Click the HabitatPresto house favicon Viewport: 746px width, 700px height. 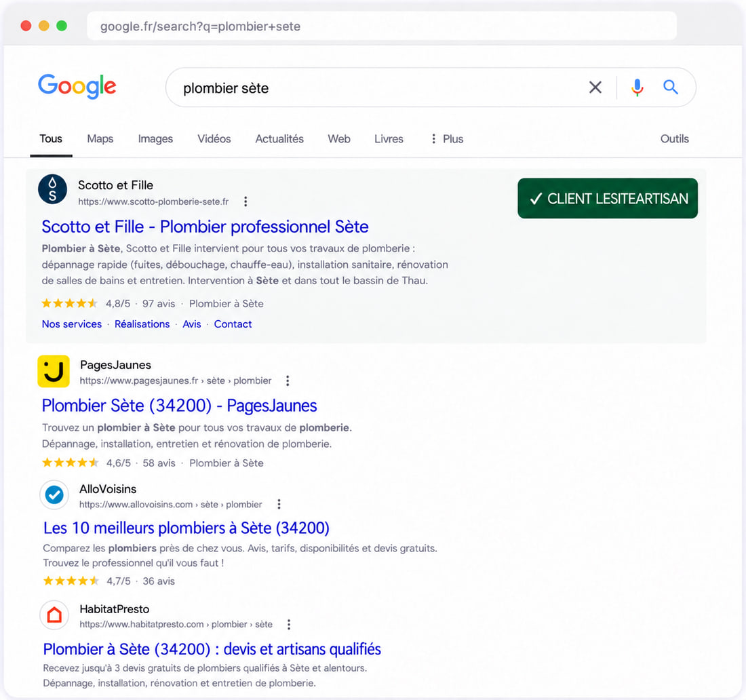[x=54, y=615]
